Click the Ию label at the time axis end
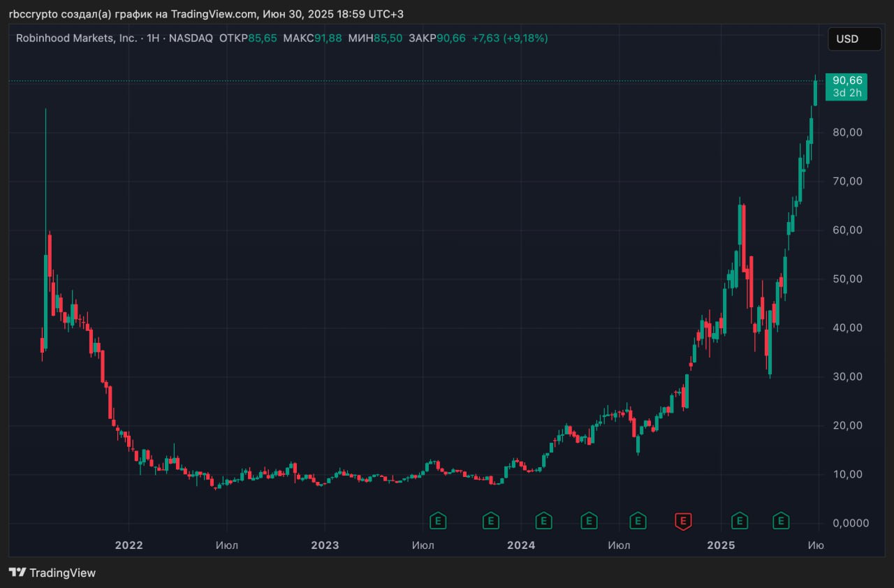This screenshot has height=588, width=894. (x=816, y=545)
